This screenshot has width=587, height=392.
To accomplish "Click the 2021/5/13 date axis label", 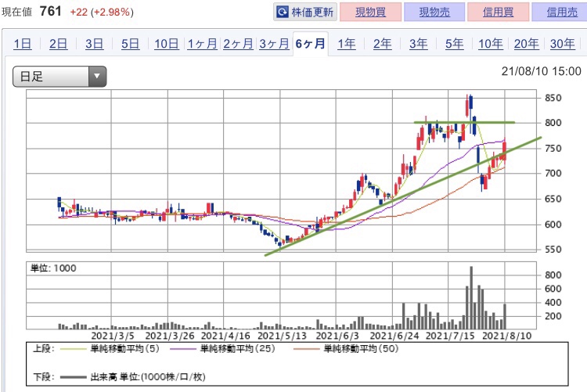I will tap(283, 336).
